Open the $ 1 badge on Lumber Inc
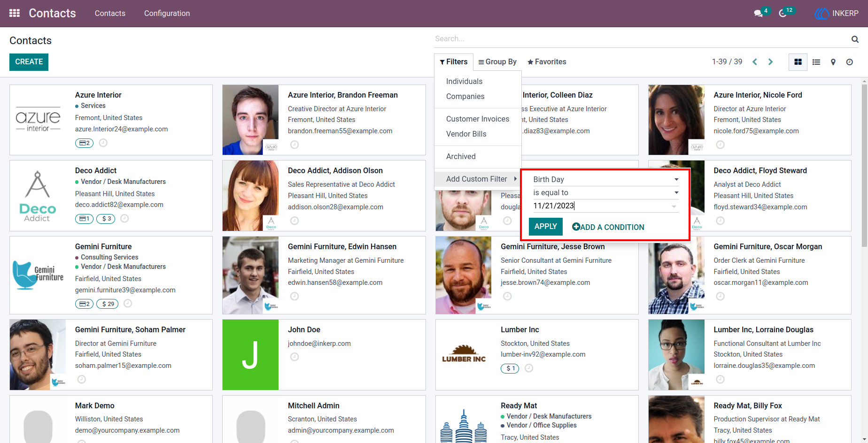The height and width of the screenshot is (443, 868). 510,369
